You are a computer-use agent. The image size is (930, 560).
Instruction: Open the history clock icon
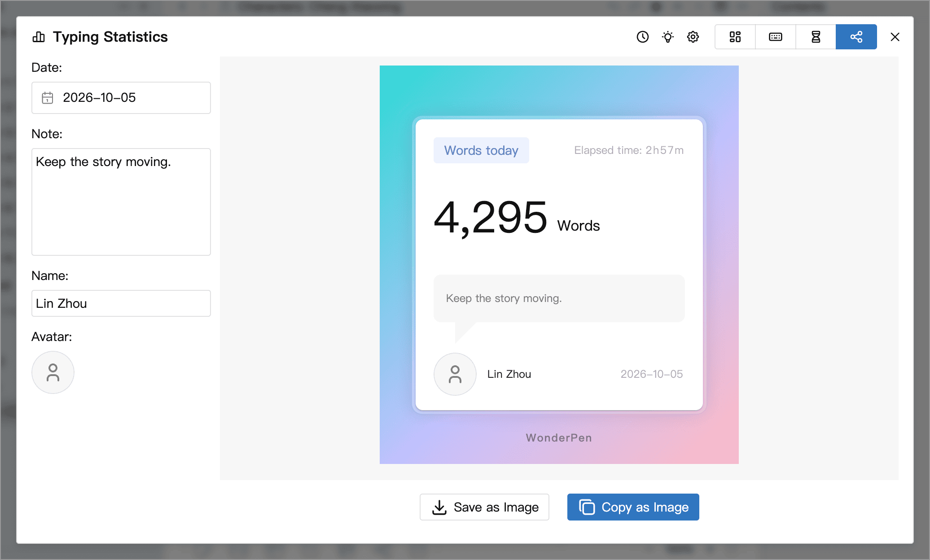click(x=643, y=37)
